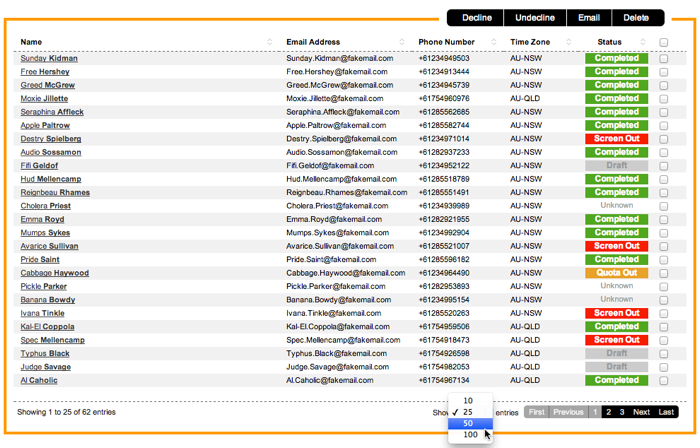Image resolution: width=700 pixels, height=448 pixels.
Task: Click the Delete button
Action: pos(636,18)
